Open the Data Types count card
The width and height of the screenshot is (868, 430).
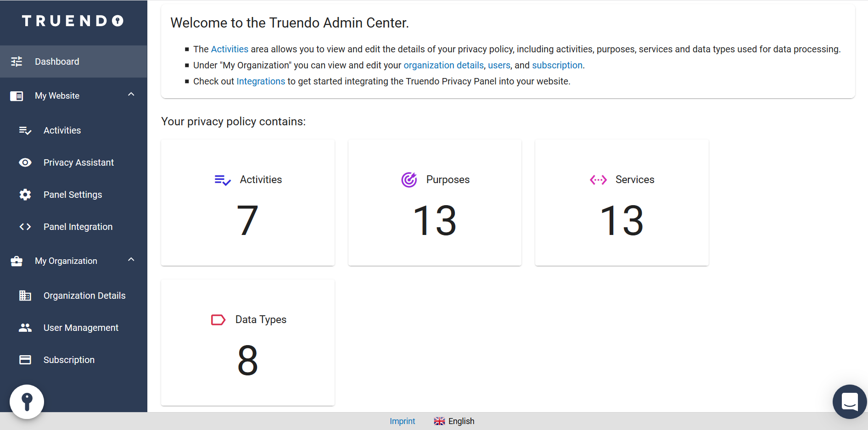248,342
